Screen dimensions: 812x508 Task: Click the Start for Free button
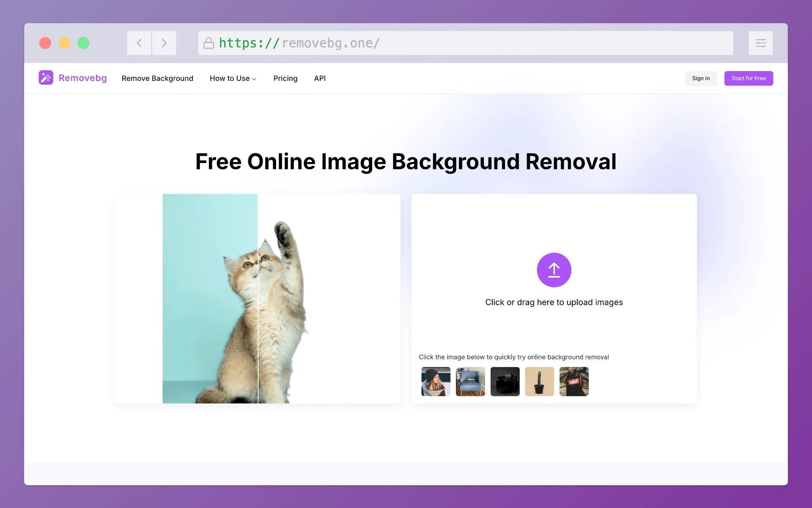(x=749, y=78)
